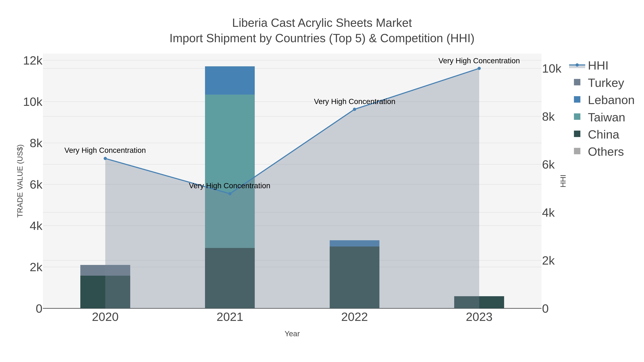Image resolution: width=644 pixels, height=362 pixels.
Task: Click the China legend color swatch
Action: (x=577, y=134)
